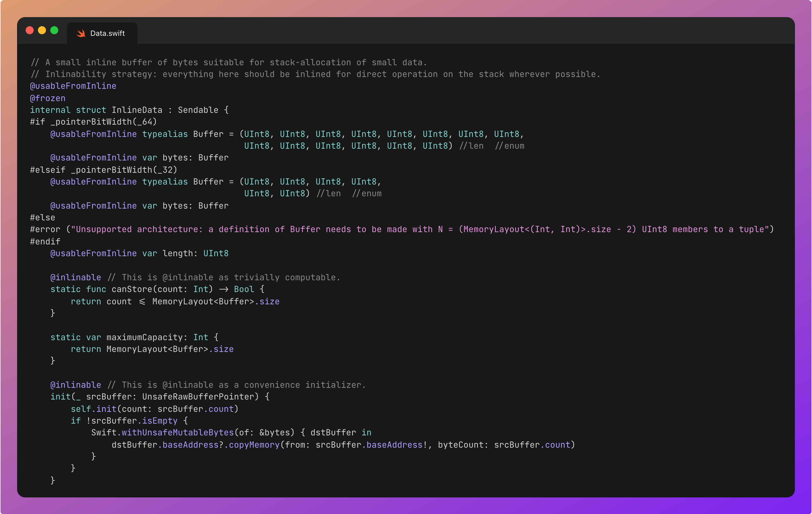
Task: Click the Sendable protocol name
Action: (198, 110)
